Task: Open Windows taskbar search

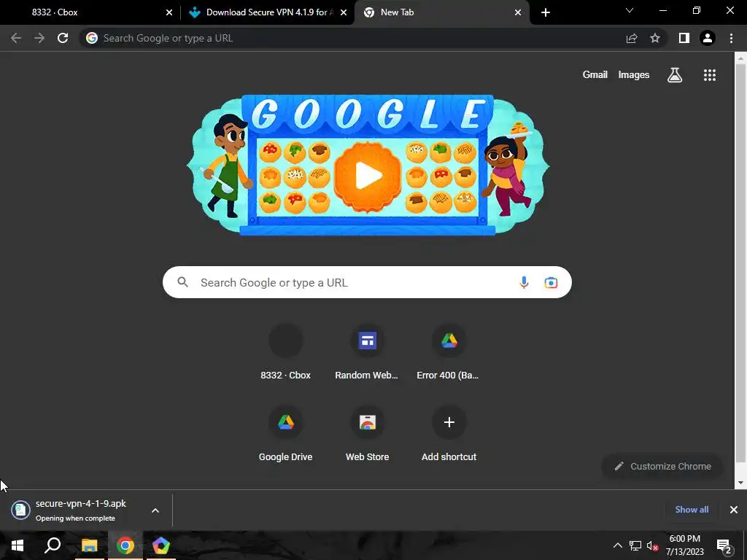Action: tap(53, 545)
